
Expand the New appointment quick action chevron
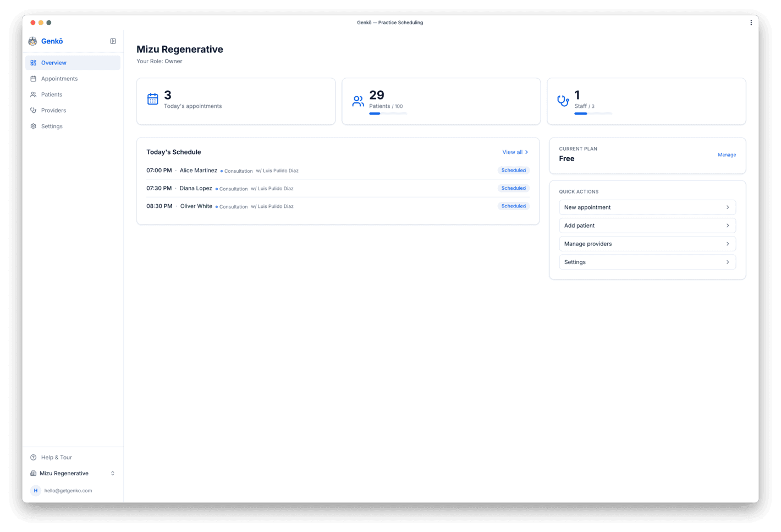point(727,207)
